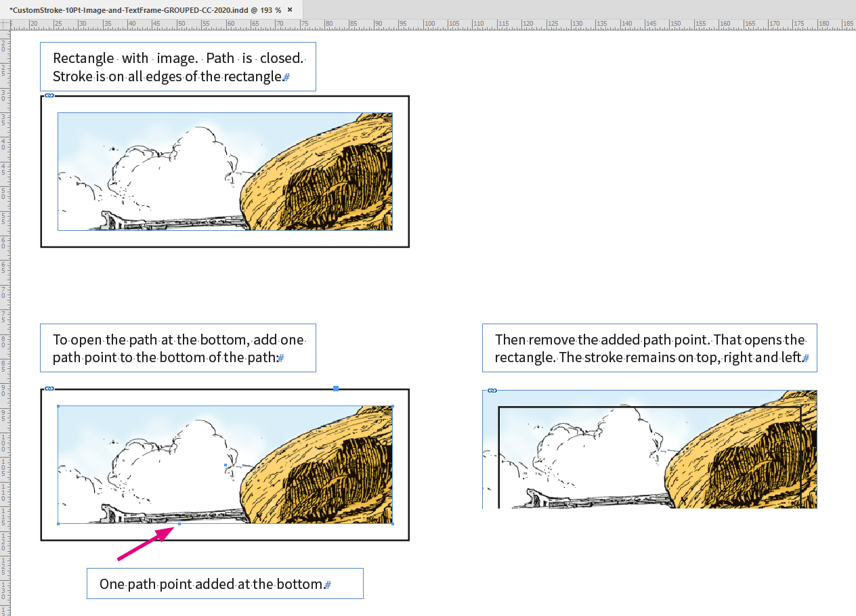
Task: Click the ruler origin box in the top-left corner
Action: point(5,22)
